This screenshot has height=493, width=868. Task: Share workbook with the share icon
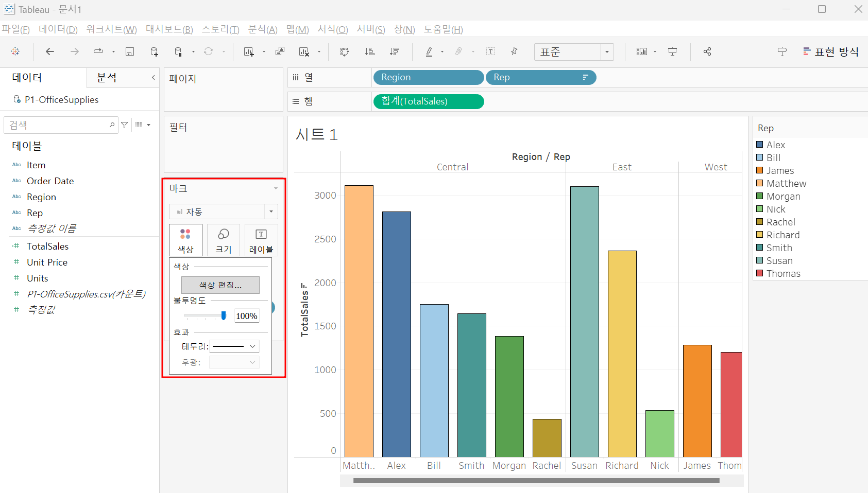[x=707, y=51]
